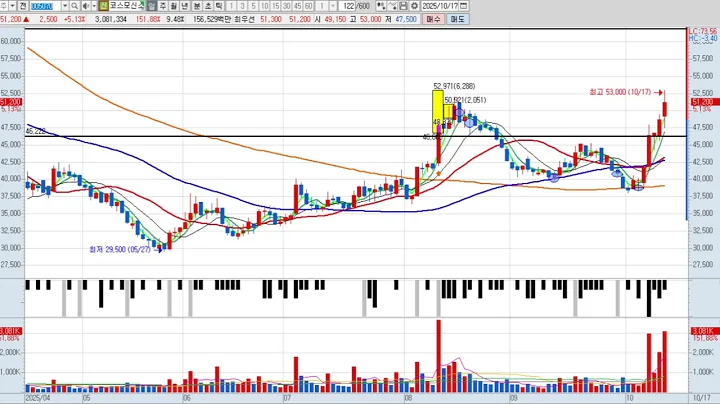The image size is (720, 404).
Task: Select the weekly (주) chart period
Action: 163,6
